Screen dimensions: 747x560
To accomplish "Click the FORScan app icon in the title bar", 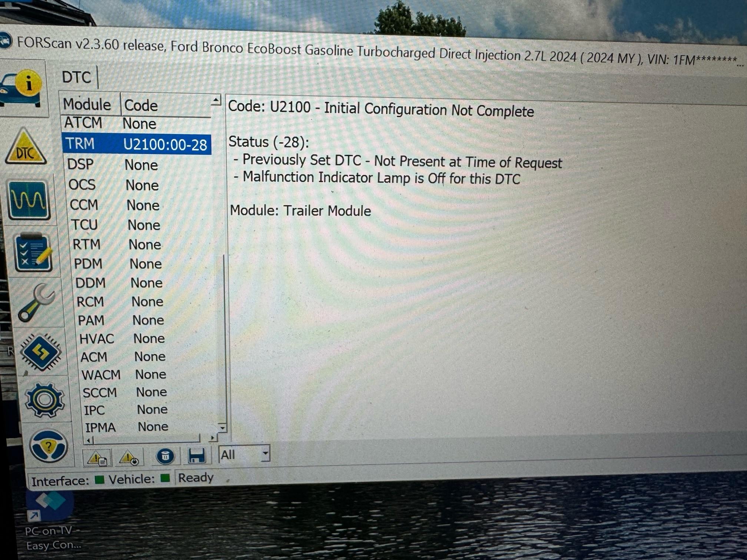I will click(x=5, y=41).
